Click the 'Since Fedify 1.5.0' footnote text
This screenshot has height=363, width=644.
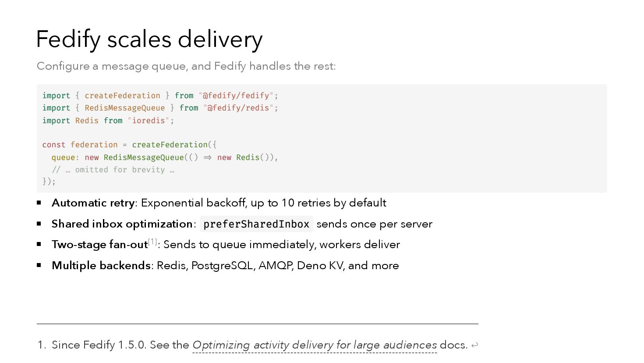coord(99,345)
